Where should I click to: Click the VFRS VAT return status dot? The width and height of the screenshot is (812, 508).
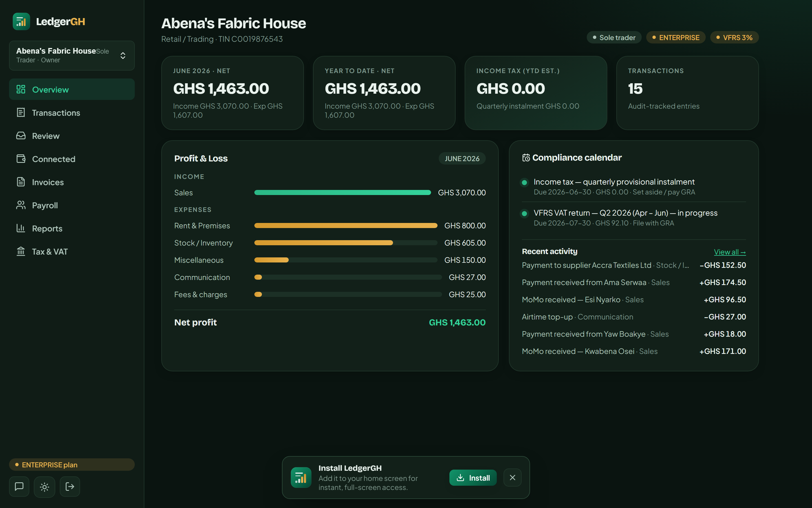pyautogui.click(x=524, y=213)
